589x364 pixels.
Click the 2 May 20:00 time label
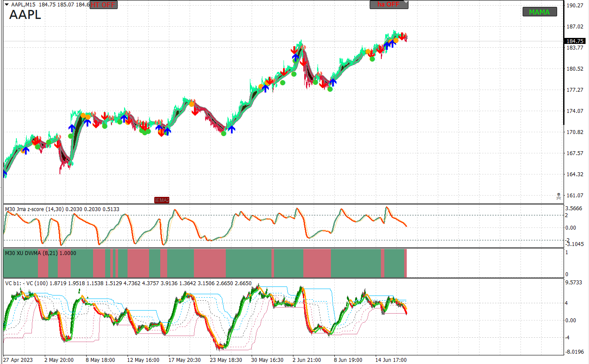click(x=59, y=360)
